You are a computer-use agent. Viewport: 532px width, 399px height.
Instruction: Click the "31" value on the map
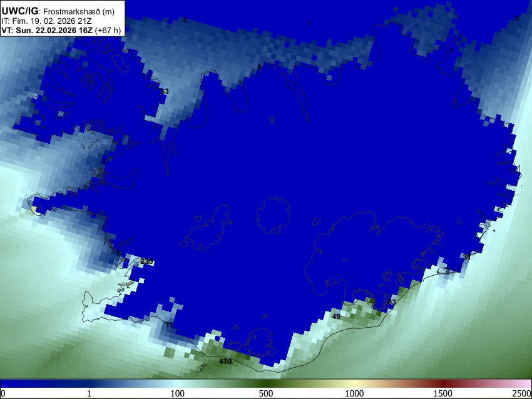point(467,257)
